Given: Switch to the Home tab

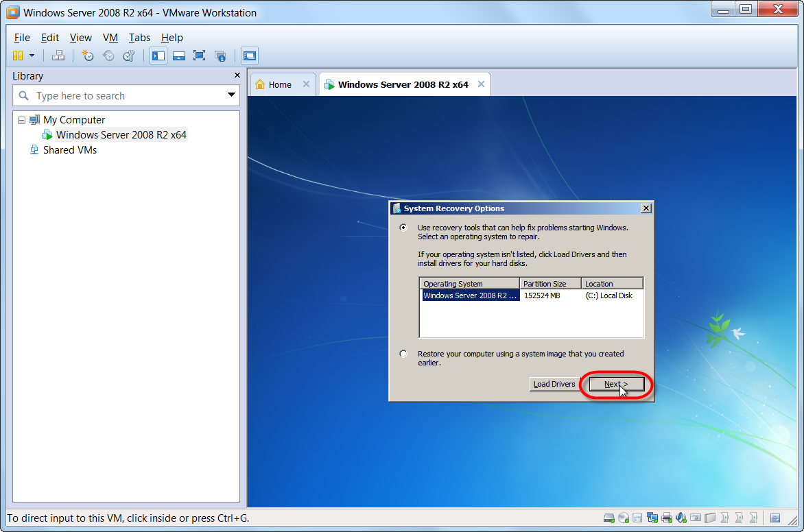Looking at the screenshot, I should pos(280,84).
